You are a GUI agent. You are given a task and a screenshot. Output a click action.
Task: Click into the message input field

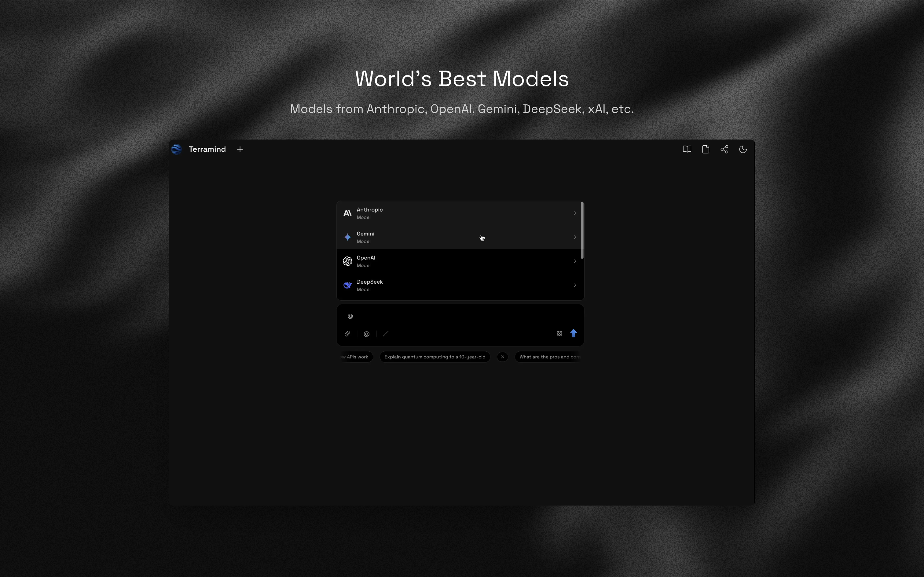click(458, 316)
